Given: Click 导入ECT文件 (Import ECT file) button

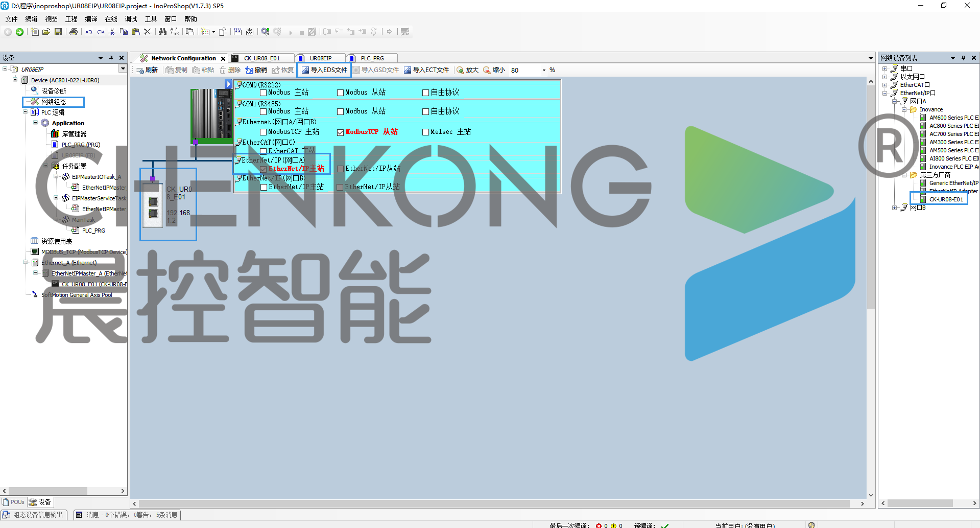Looking at the screenshot, I should click(x=426, y=70).
